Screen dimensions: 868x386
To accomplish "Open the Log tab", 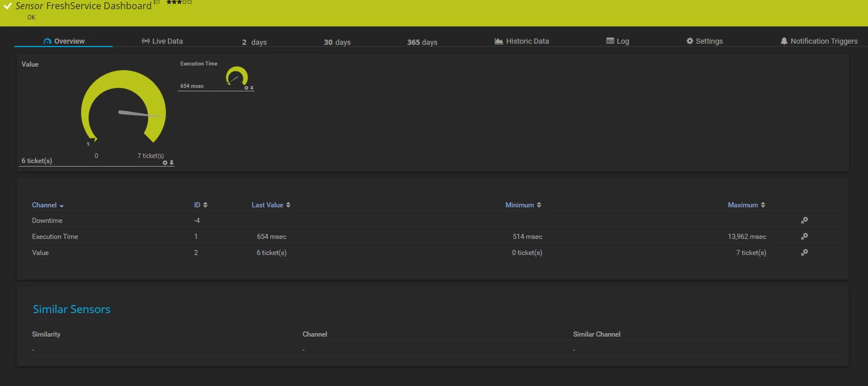I will click(x=618, y=41).
